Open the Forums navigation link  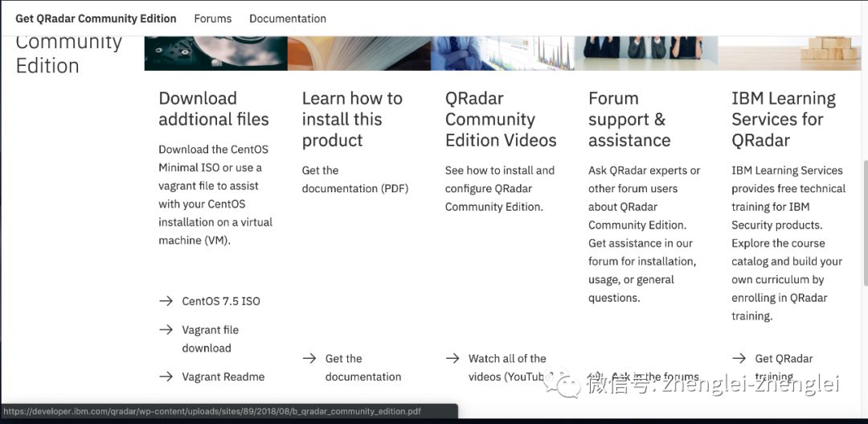[x=212, y=19]
